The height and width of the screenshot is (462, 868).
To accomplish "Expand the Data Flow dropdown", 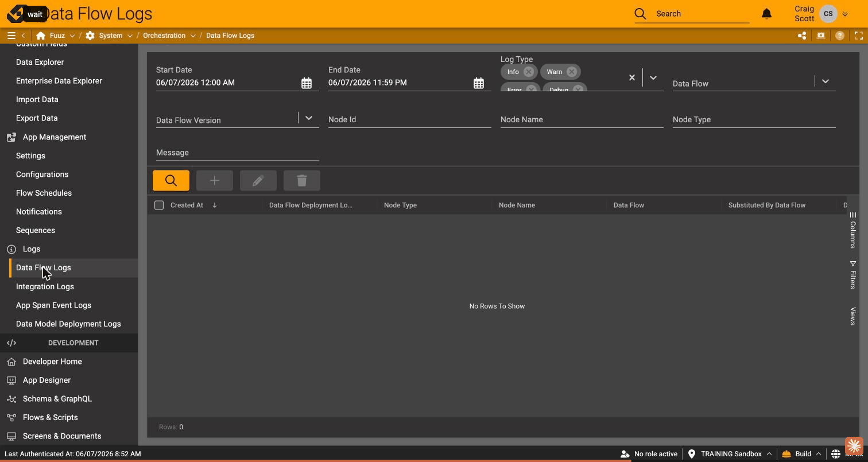I will (826, 81).
